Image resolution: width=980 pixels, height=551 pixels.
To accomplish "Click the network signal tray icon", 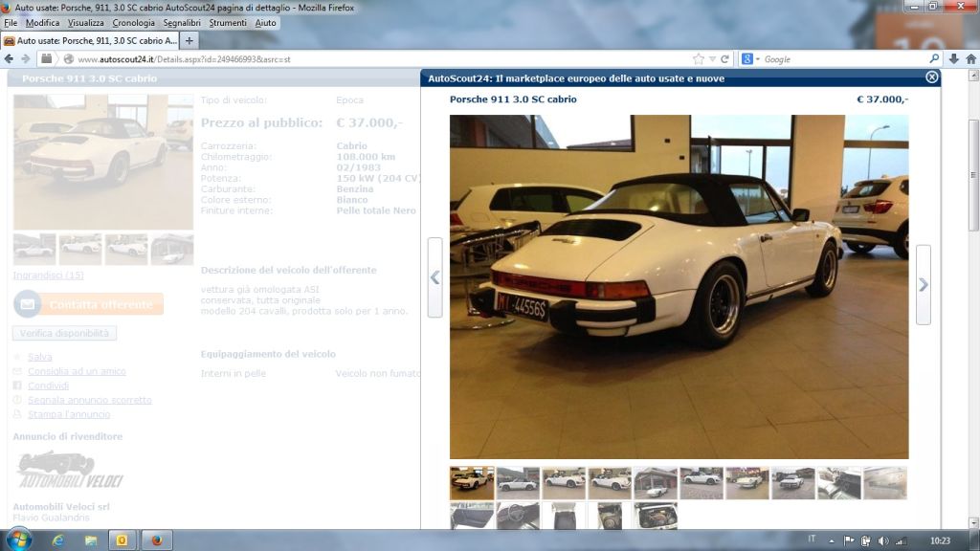I will pyautogui.click(x=901, y=540).
